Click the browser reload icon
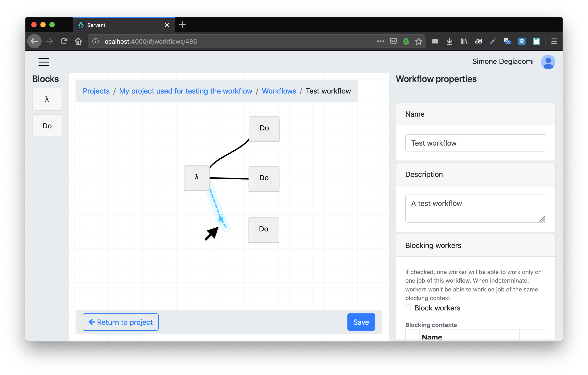Screen dimensions: 588x375 point(64,41)
